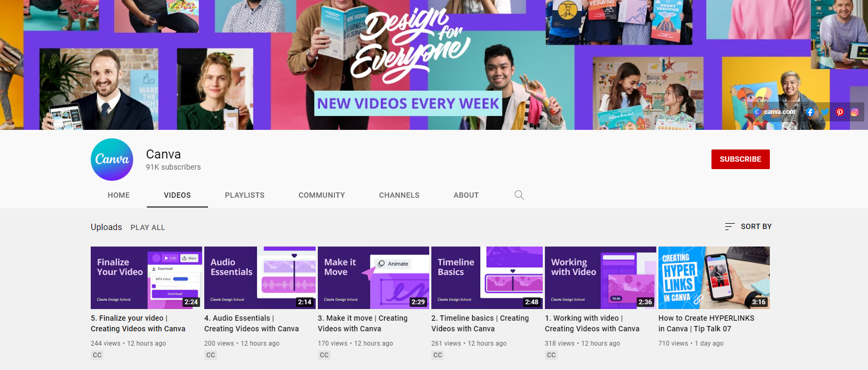Click the '91K subscribers' text
Screen dimensions: 868x370
173,167
